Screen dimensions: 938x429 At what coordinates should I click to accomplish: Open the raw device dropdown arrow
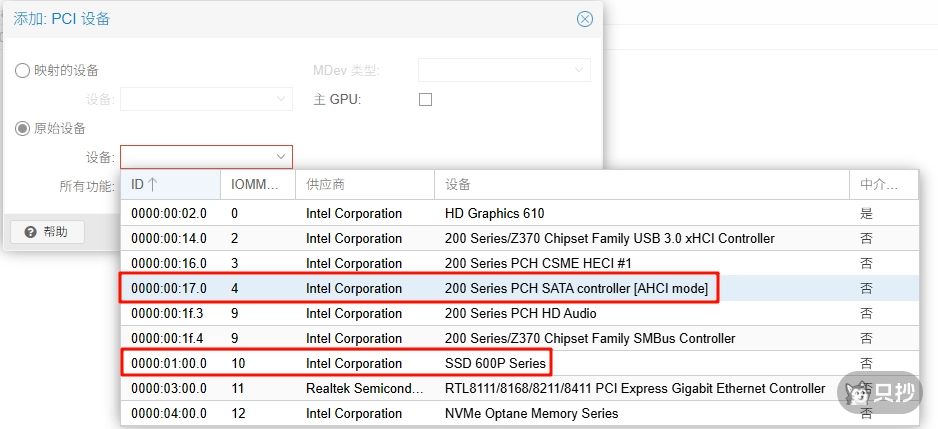[281, 157]
